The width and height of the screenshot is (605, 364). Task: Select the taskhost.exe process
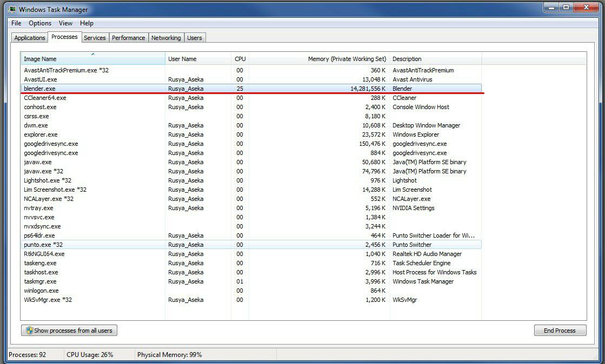click(251, 272)
